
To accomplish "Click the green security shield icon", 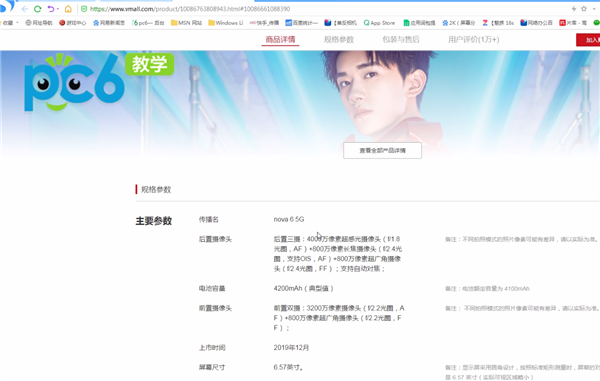I will click(x=84, y=9).
